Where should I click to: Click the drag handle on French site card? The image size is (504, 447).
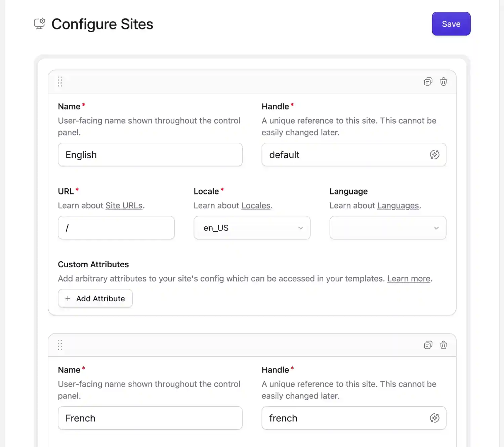[x=60, y=345]
